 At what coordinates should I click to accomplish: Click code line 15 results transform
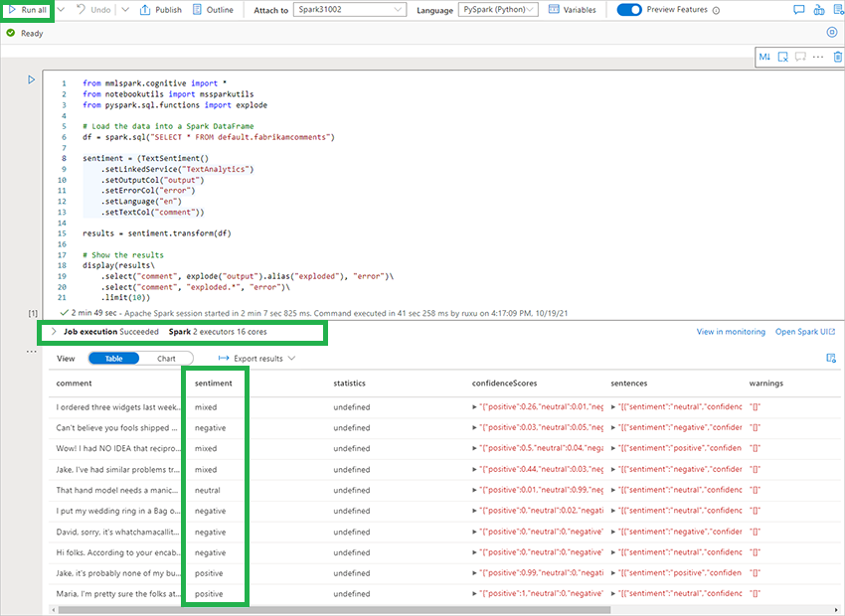(157, 233)
